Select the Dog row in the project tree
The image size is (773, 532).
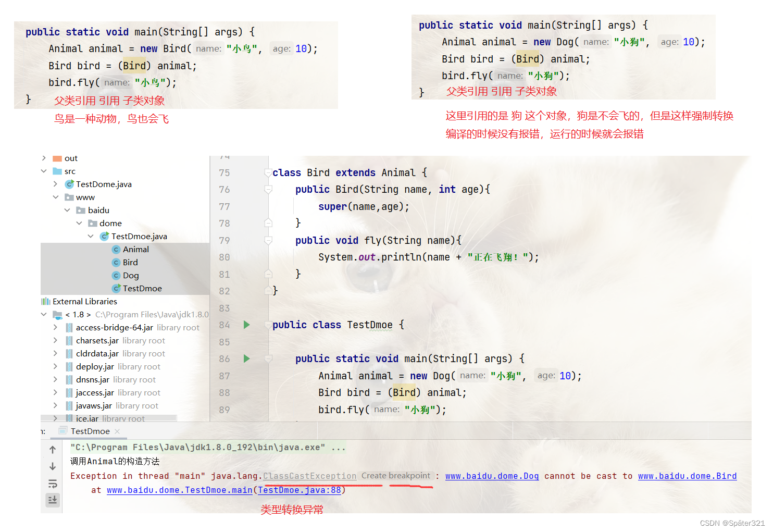tap(125, 276)
